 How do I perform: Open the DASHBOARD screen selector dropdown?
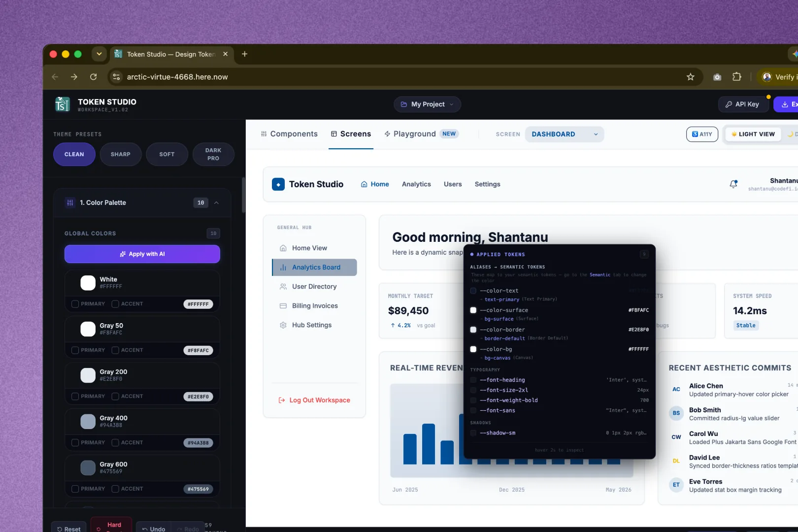[x=565, y=134]
